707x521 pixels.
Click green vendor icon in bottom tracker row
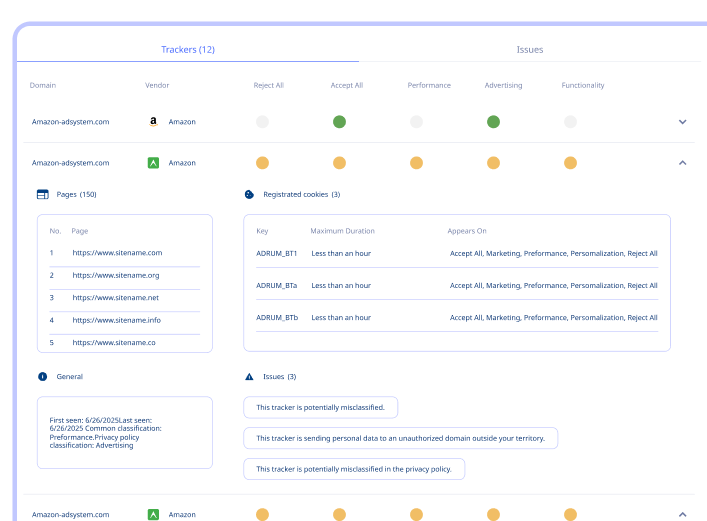153,514
